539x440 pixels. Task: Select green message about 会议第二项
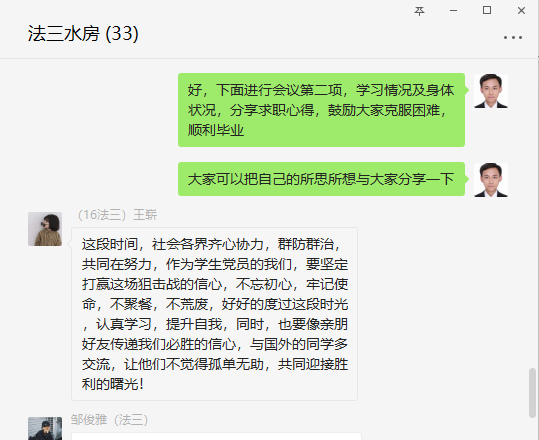[321, 110]
